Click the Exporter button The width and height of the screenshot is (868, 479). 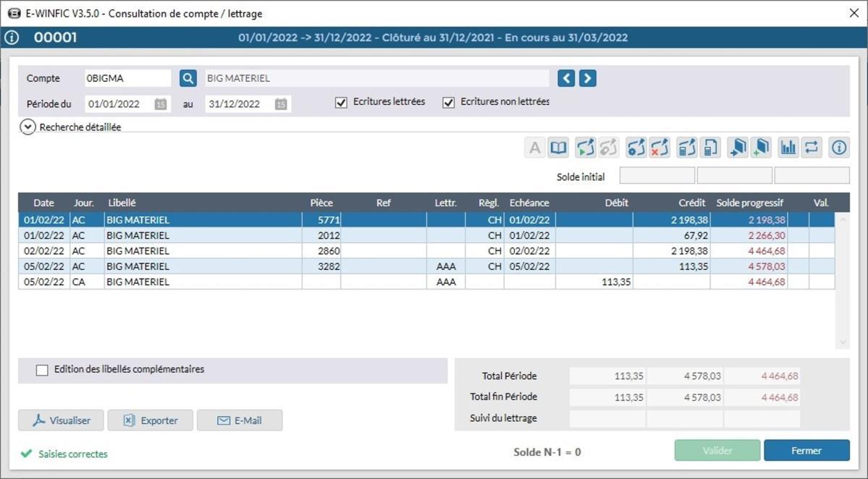(151, 420)
